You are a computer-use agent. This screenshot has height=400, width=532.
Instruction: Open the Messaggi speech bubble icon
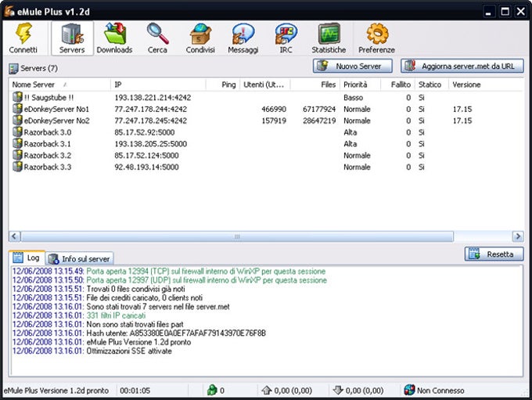[x=243, y=34]
